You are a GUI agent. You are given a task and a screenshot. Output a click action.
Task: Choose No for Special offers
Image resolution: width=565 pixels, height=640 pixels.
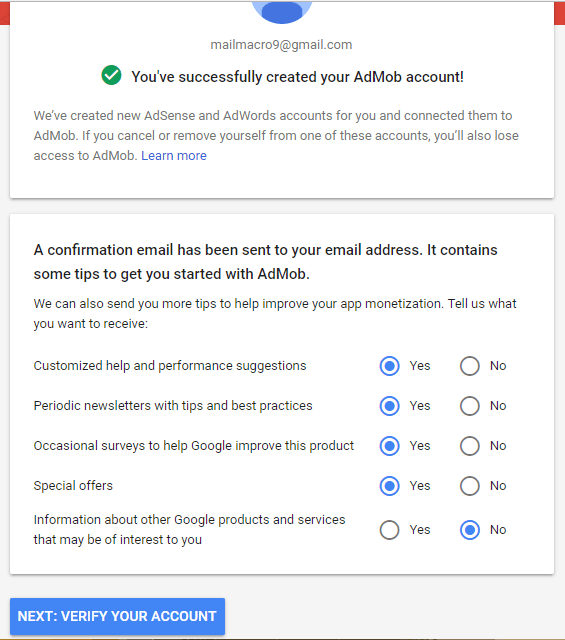tap(469, 486)
